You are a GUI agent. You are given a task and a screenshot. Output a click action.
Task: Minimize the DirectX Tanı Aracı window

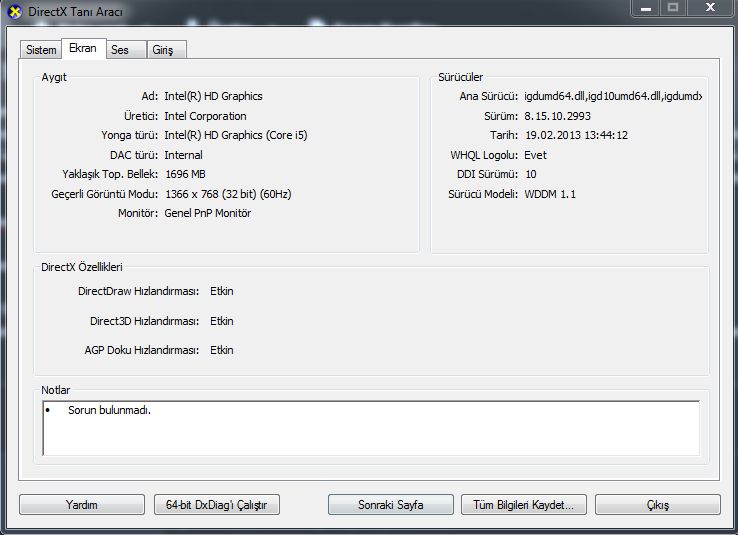[646, 8]
